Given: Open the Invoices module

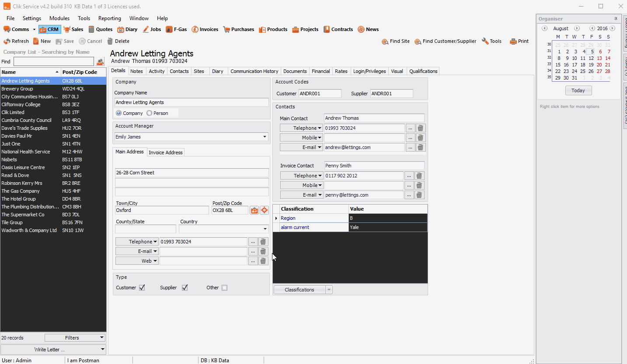Looking at the screenshot, I should point(205,29).
